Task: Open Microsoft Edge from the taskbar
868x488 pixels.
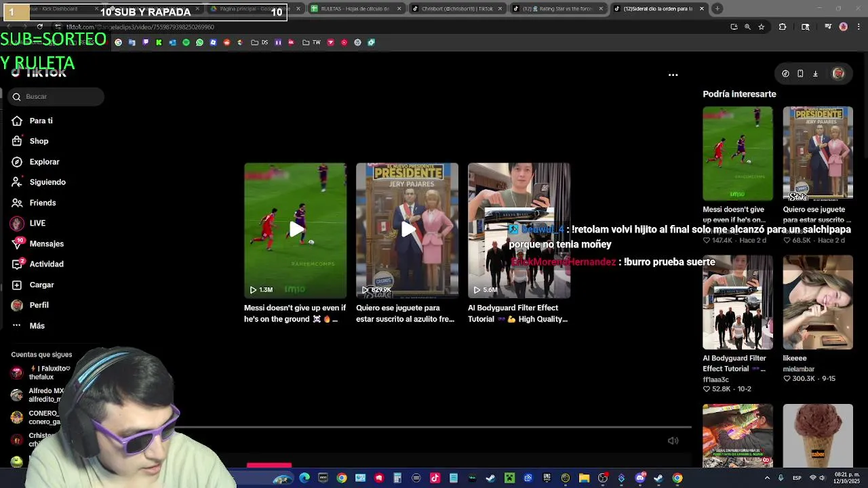Action: [x=304, y=478]
